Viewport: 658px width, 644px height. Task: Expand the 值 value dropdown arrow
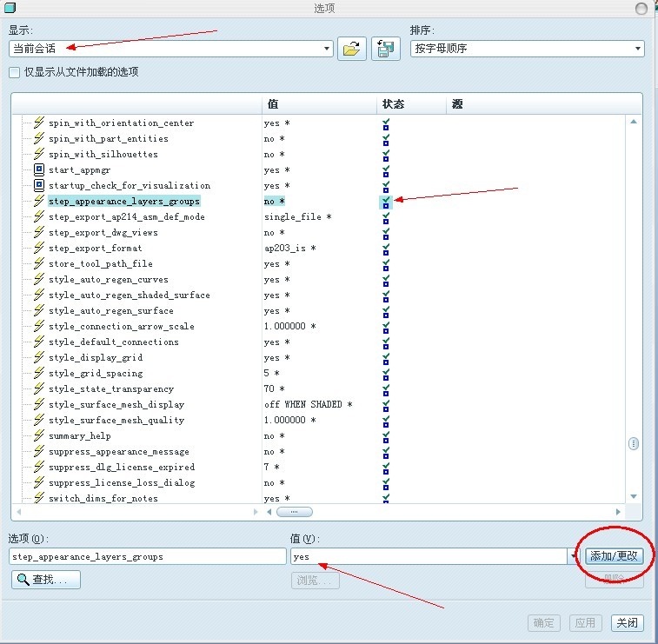click(573, 557)
